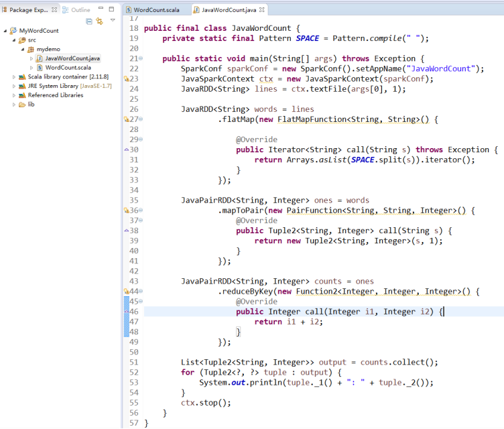Viewport: 504px width, 429px height.
Task: Select JavaWordCount.java in Package Explorer
Action: (72, 58)
